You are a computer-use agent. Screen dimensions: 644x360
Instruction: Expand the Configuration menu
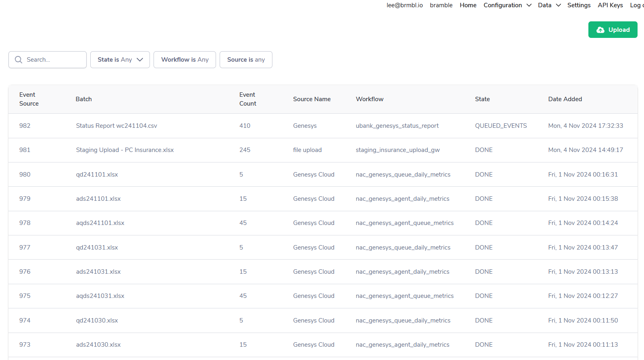tap(507, 5)
